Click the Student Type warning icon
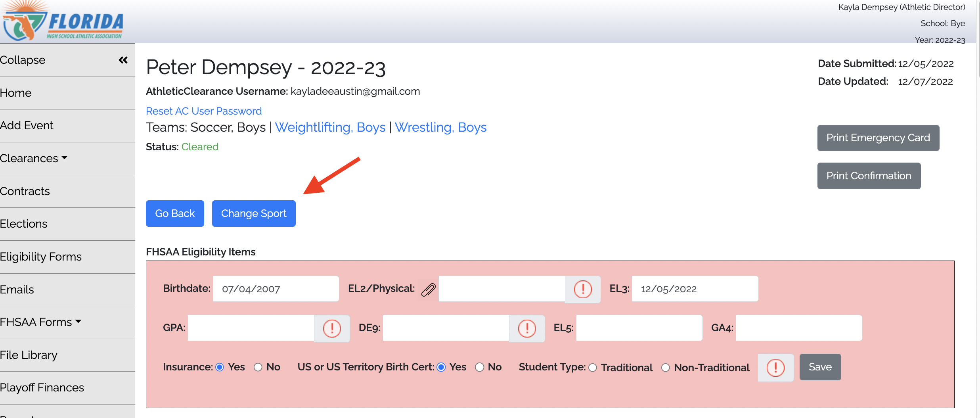 tap(775, 368)
